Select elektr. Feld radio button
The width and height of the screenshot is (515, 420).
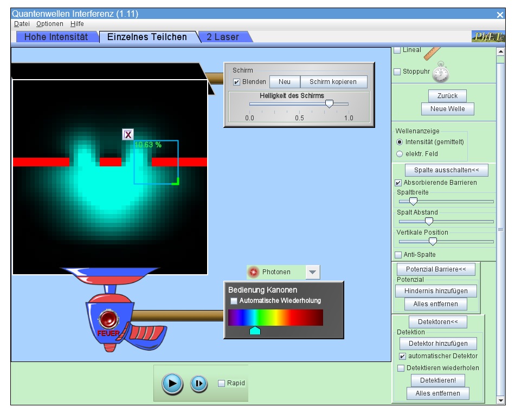pyautogui.click(x=400, y=154)
